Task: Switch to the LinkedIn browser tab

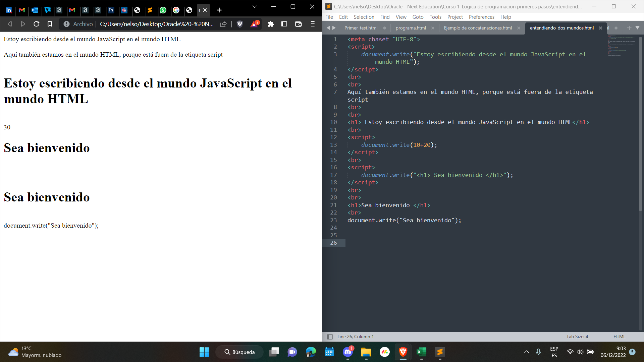Action: coord(9,10)
